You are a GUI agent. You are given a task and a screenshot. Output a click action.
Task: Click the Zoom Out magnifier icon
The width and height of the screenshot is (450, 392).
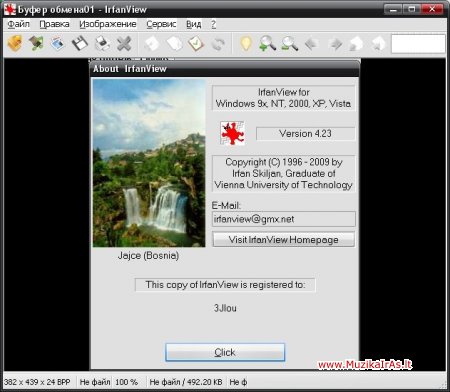[x=289, y=43]
